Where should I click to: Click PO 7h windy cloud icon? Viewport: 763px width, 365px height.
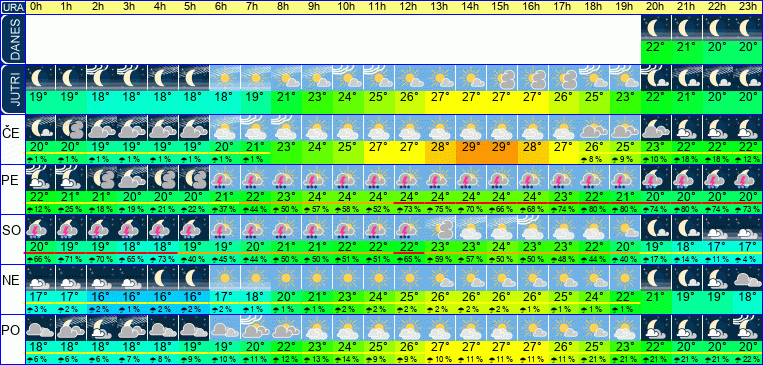coord(255,328)
